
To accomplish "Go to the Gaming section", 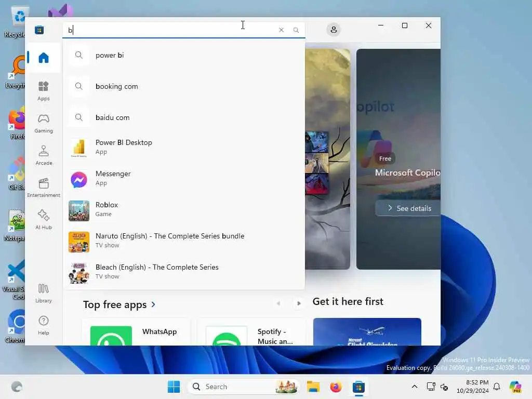I will pyautogui.click(x=44, y=123).
